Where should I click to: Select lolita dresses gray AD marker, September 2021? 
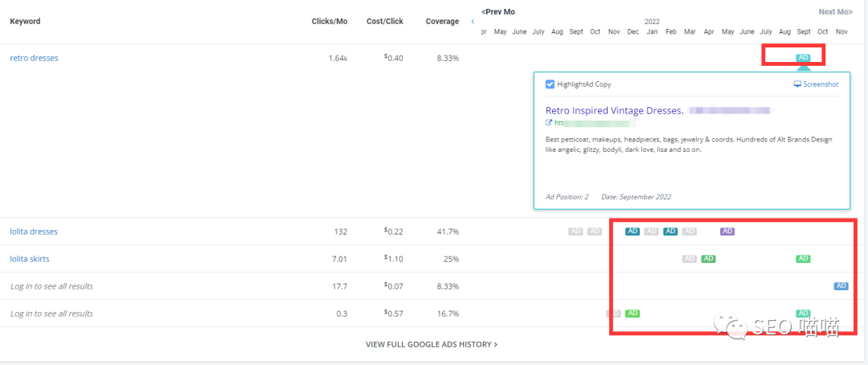pos(575,232)
